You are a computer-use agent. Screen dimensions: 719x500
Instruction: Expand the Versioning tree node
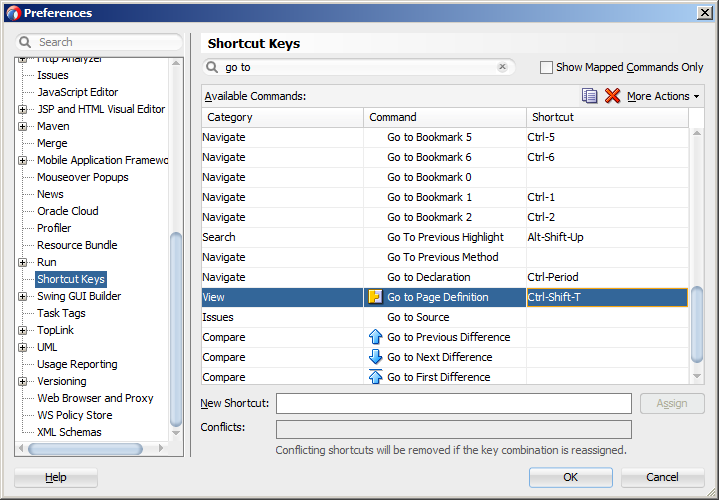(x=22, y=381)
